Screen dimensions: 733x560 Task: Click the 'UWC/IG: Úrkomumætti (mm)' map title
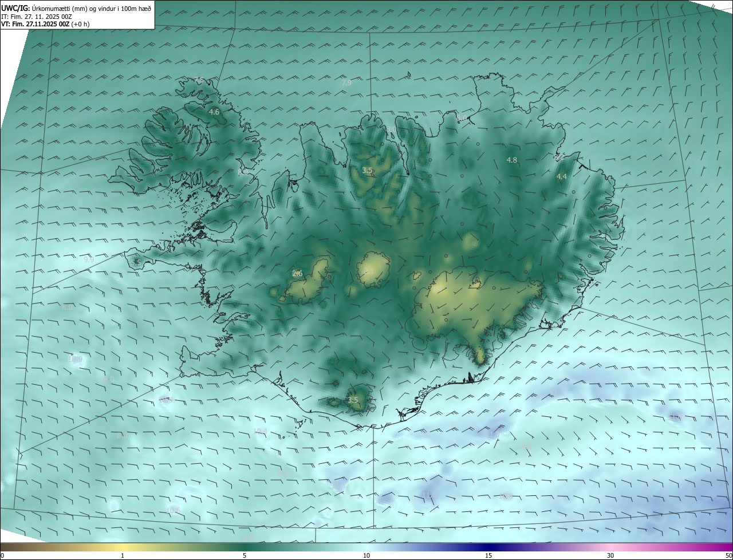[x=76, y=7]
